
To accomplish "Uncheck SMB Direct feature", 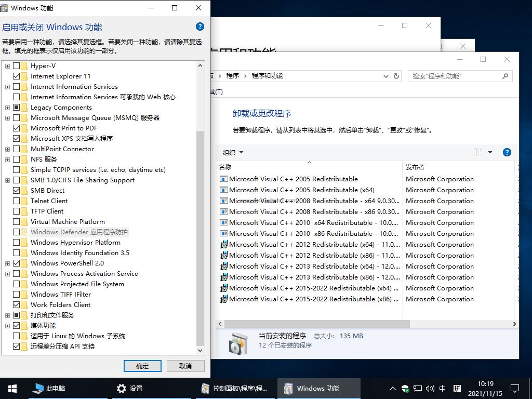I will [x=16, y=190].
